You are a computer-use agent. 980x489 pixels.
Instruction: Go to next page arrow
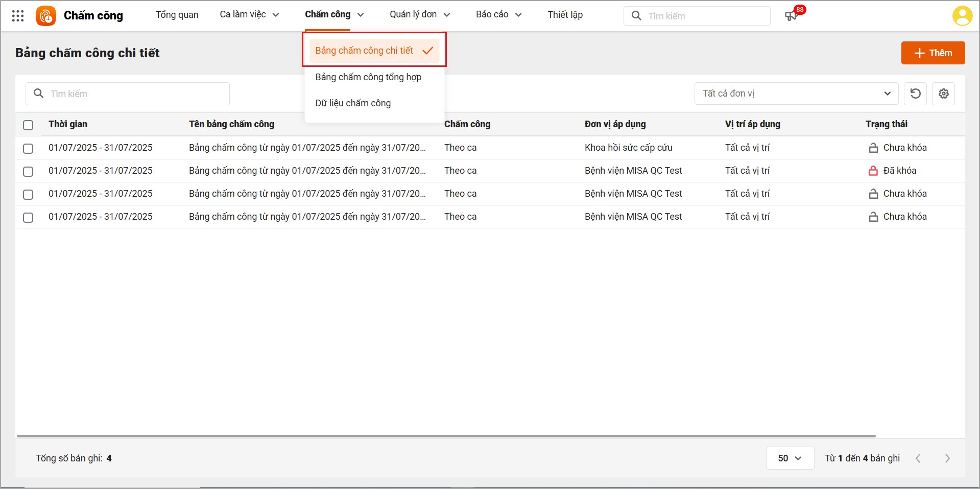pyautogui.click(x=947, y=458)
